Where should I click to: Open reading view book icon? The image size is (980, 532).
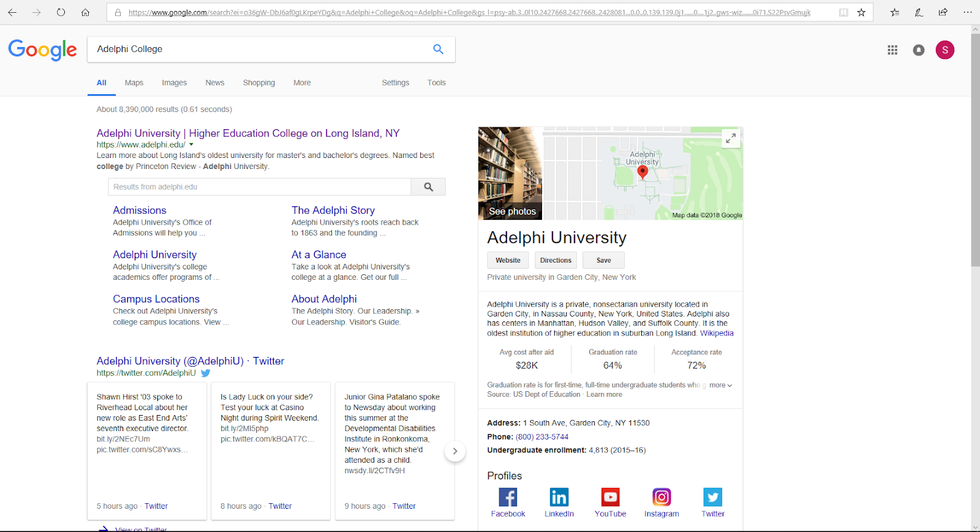point(843,12)
